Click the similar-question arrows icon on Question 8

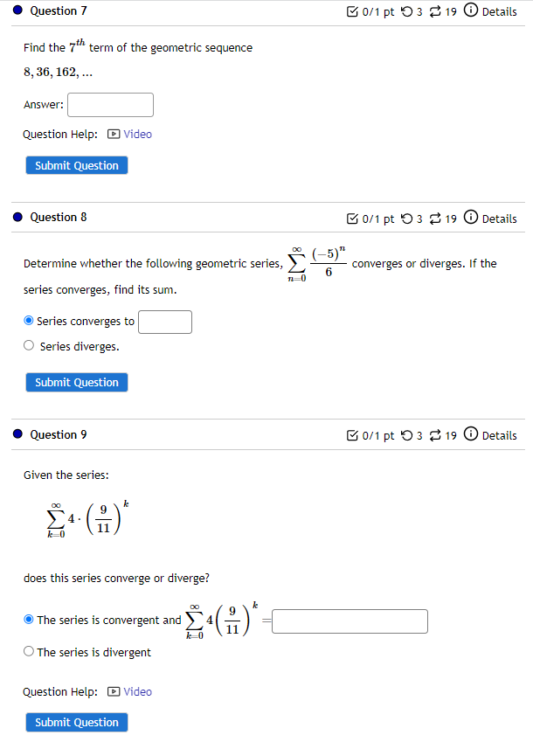pyautogui.click(x=435, y=218)
